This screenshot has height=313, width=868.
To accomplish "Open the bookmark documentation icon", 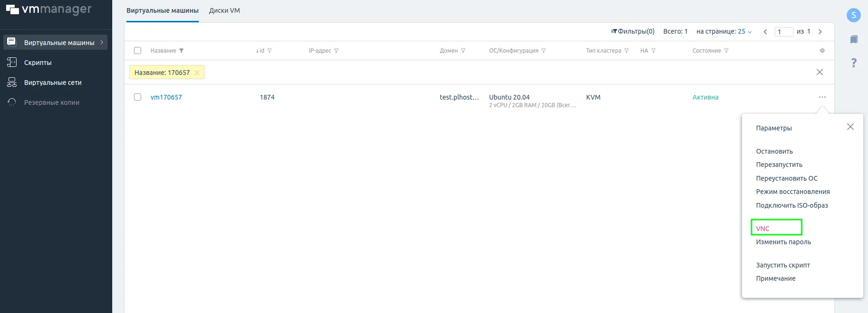I will [853, 39].
